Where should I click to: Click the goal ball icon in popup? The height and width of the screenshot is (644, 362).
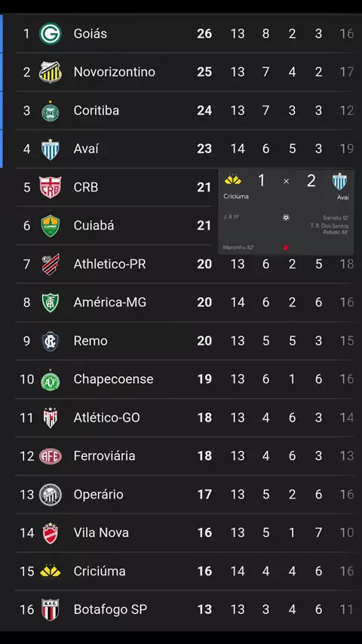(x=286, y=218)
